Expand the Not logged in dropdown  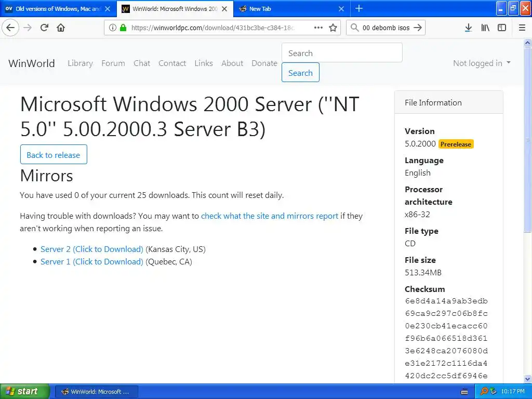pos(482,63)
